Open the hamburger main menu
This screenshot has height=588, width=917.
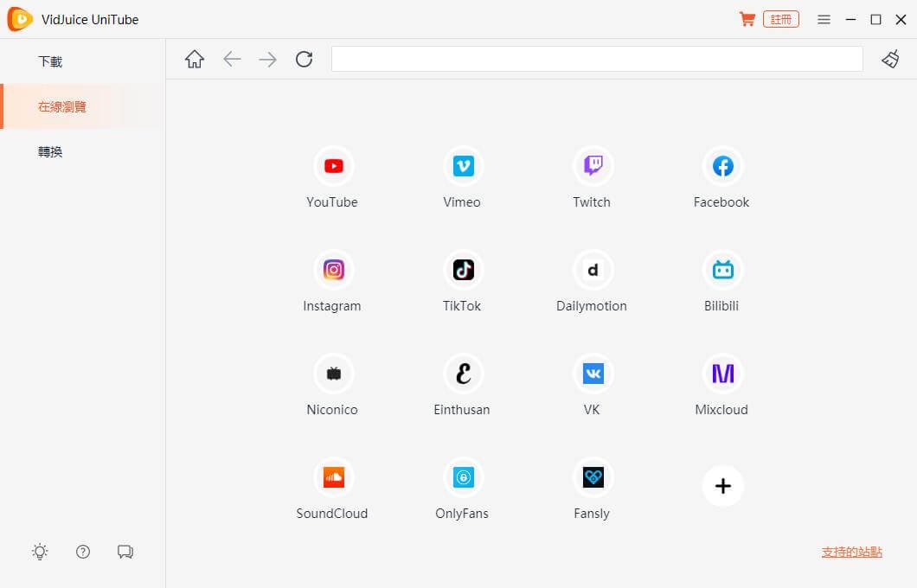click(x=824, y=19)
